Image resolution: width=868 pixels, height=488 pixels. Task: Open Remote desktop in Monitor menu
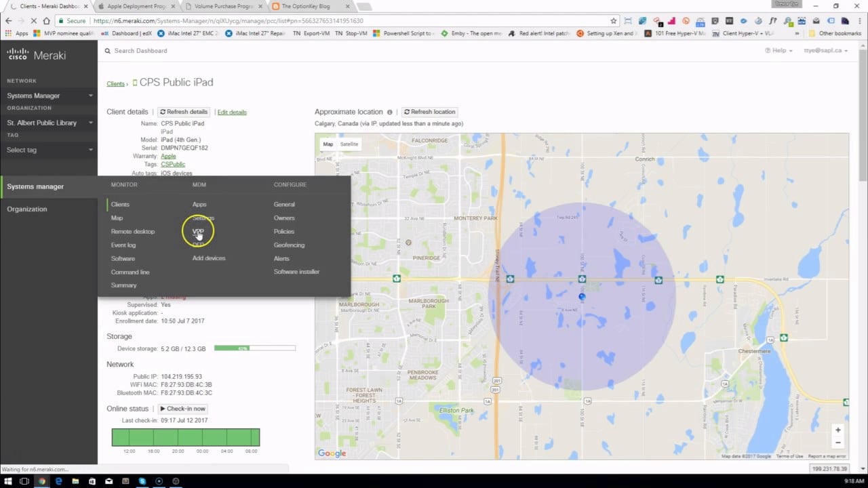pyautogui.click(x=133, y=231)
